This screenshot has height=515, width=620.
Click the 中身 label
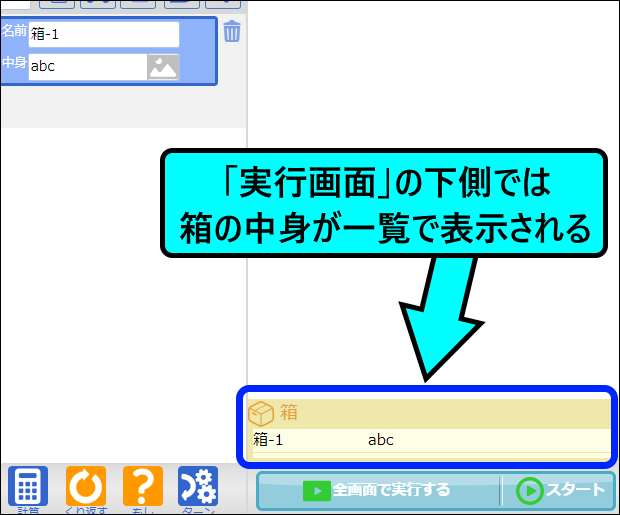click(14, 62)
